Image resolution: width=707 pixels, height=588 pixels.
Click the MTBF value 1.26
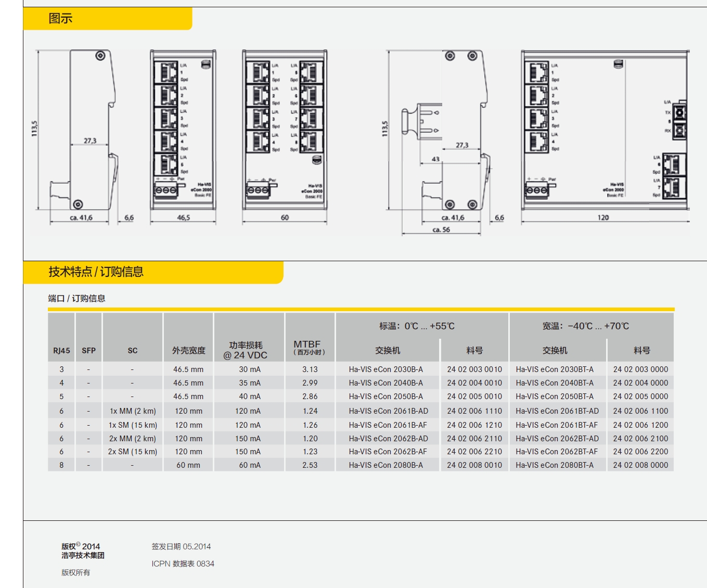(x=310, y=425)
